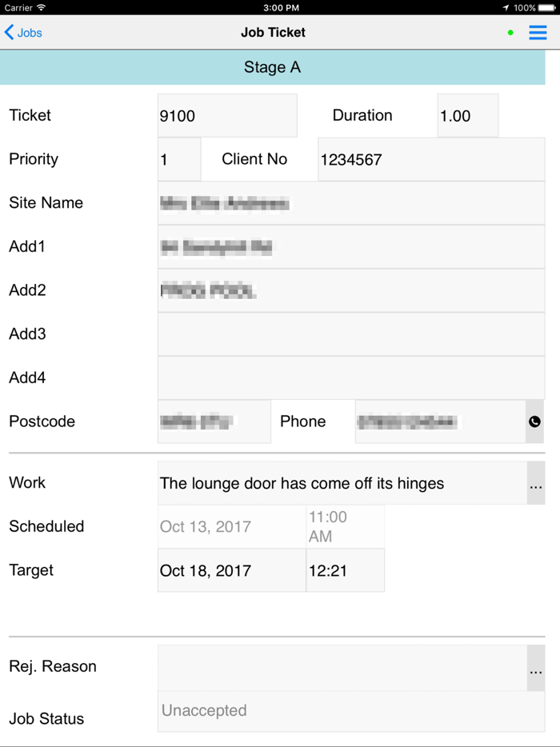This screenshot has width=560, height=747.
Task: Open the Target date picker
Action: pyautogui.click(x=231, y=571)
